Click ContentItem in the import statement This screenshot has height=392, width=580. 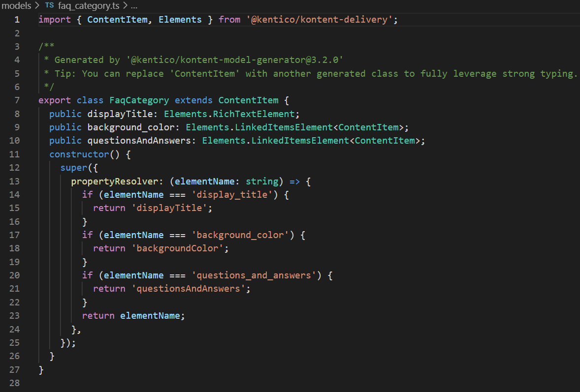(117, 20)
